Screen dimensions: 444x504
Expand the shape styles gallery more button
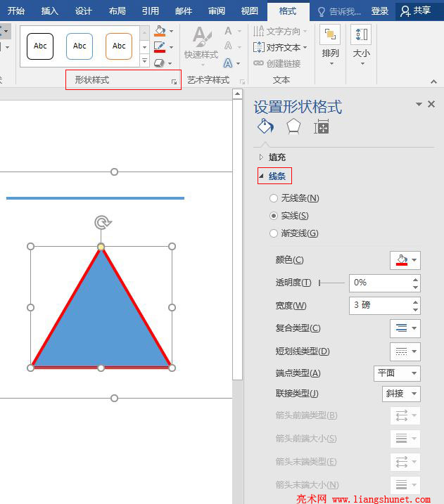(x=144, y=60)
